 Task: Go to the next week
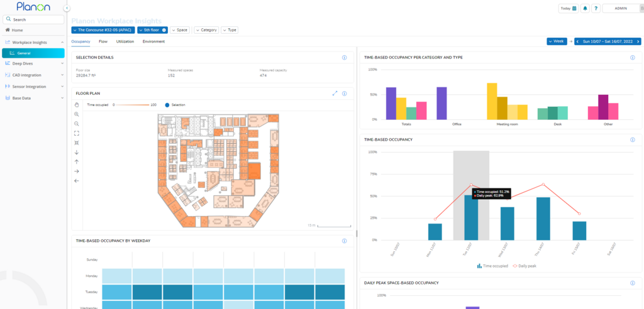coord(638,41)
